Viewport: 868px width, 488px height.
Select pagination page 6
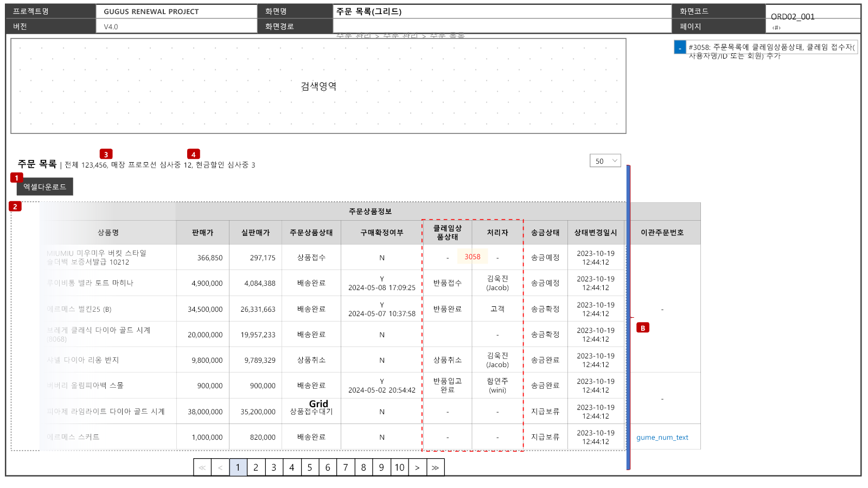pos(328,467)
